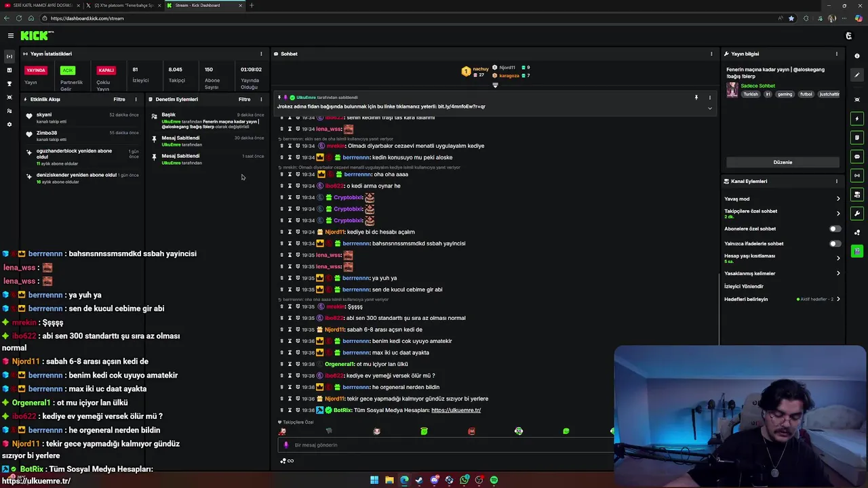Open the Windows Start menu

tap(374, 480)
